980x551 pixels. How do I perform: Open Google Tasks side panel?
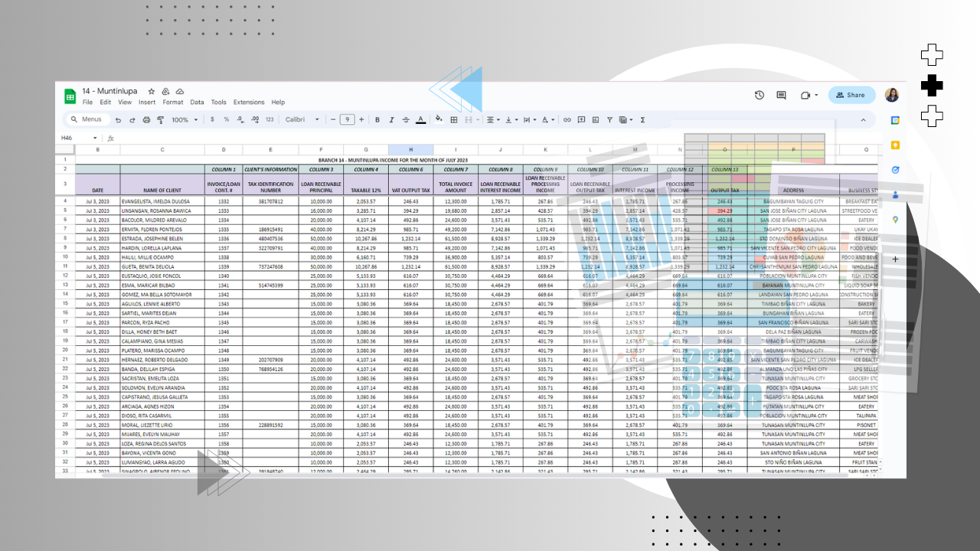[895, 170]
